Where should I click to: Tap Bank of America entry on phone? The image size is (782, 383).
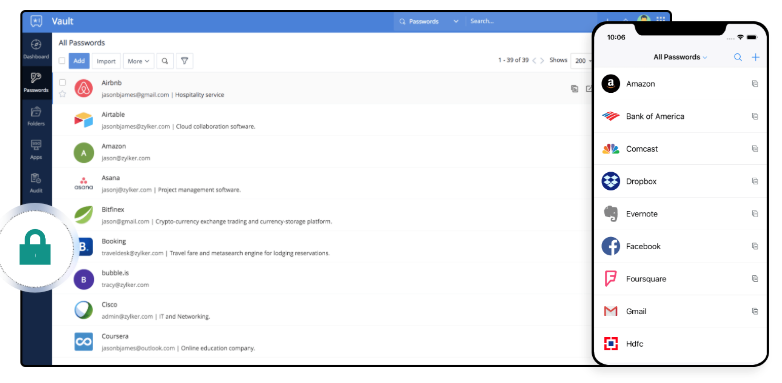(x=681, y=116)
